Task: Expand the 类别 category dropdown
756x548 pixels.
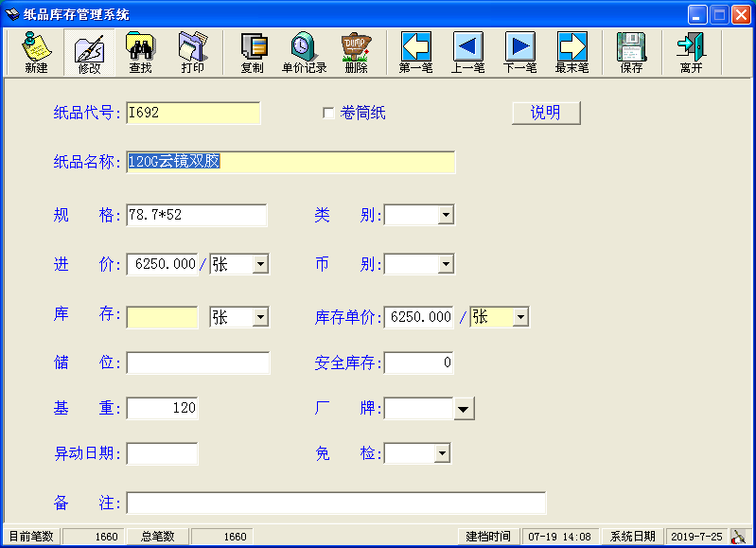Action: point(446,216)
